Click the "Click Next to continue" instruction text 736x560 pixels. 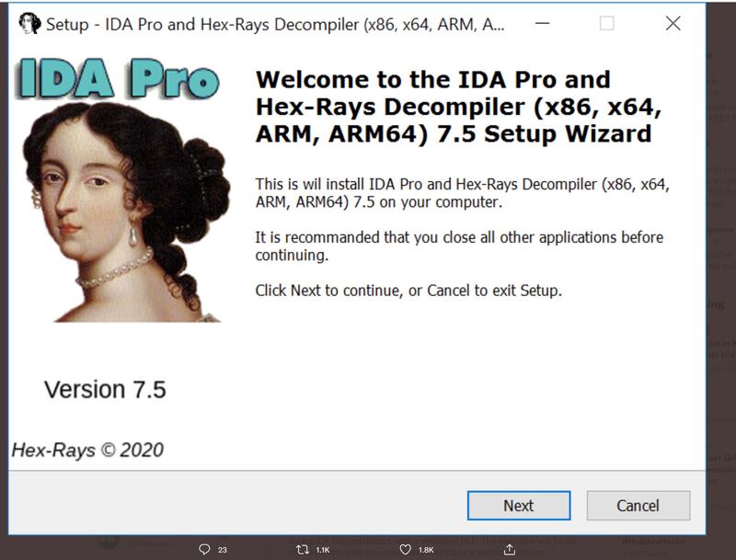coord(408,291)
